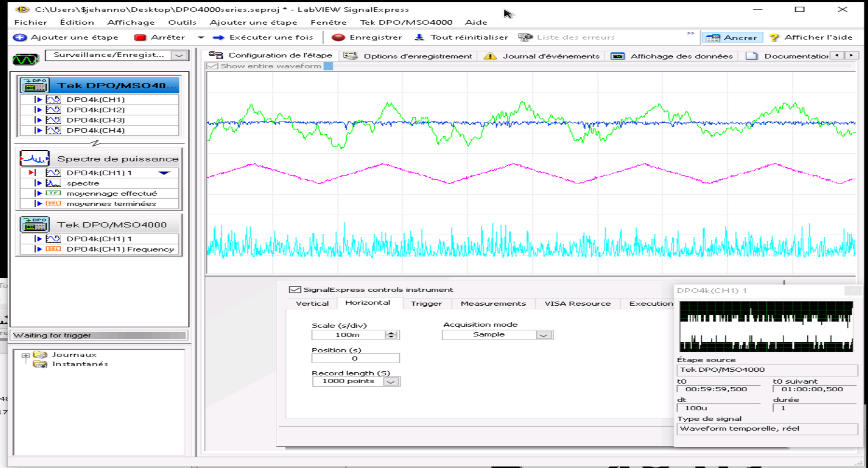The image size is (868, 468).
Task: Open the Record length dropdown
Action: pos(391,382)
